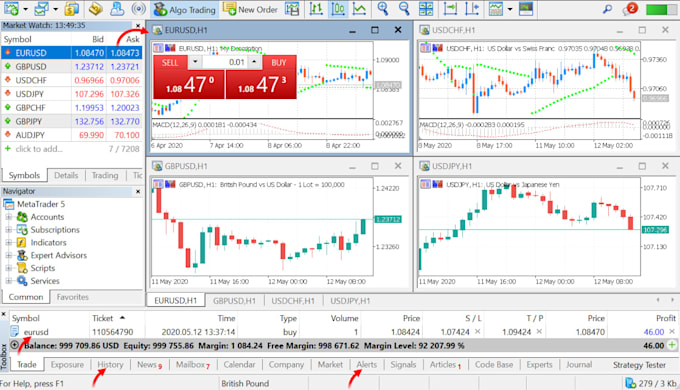Click the search magnifier icon
Viewport: 680px width, 390px height.
point(608,9)
